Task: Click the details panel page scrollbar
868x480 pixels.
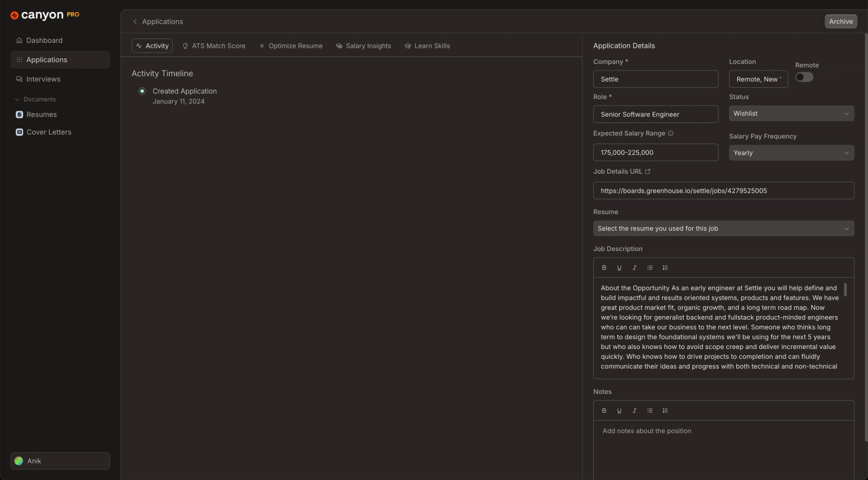Action: pos(866,237)
